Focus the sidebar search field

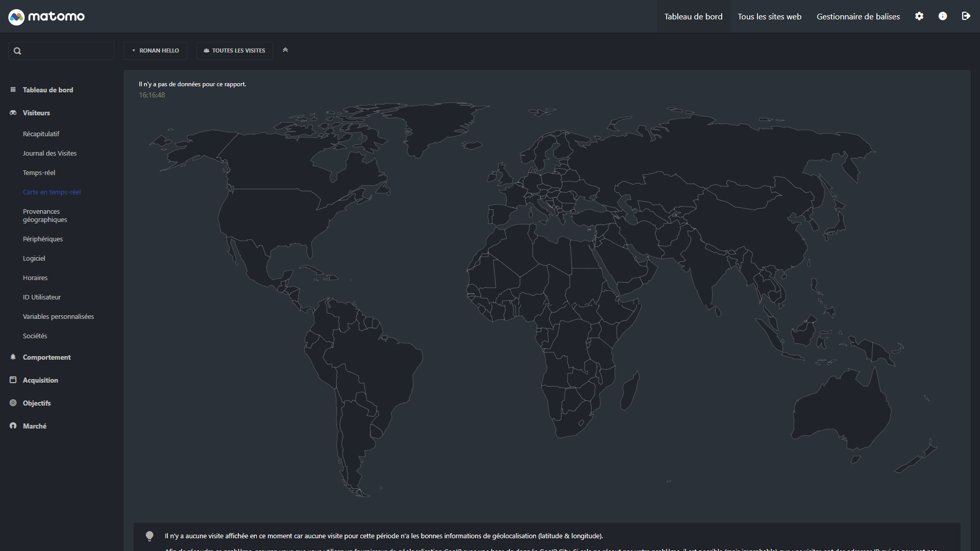coord(66,51)
